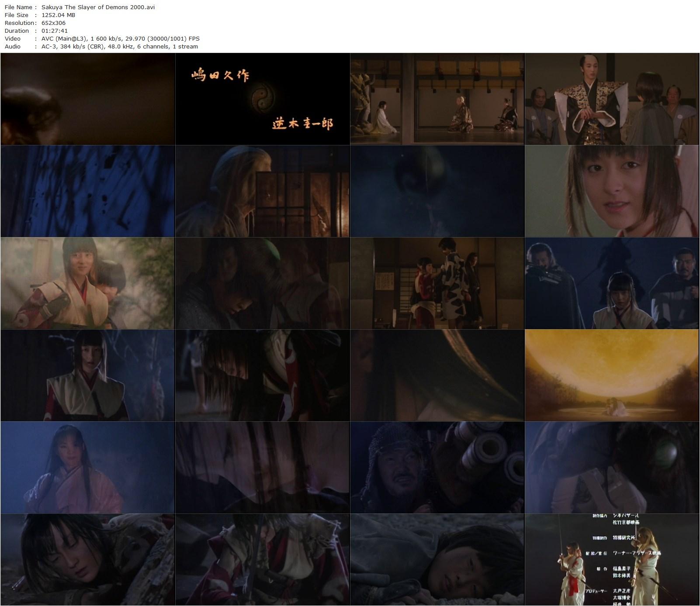This screenshot has width=700, height=606.
Task: Open the girl hugging child in forest frame
Action: [x=87, y=283]
